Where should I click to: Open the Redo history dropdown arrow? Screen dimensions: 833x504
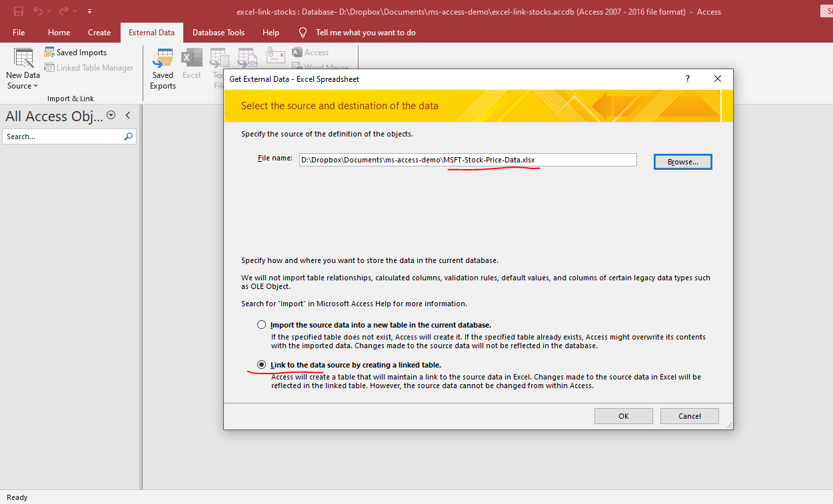coord(76,11)
